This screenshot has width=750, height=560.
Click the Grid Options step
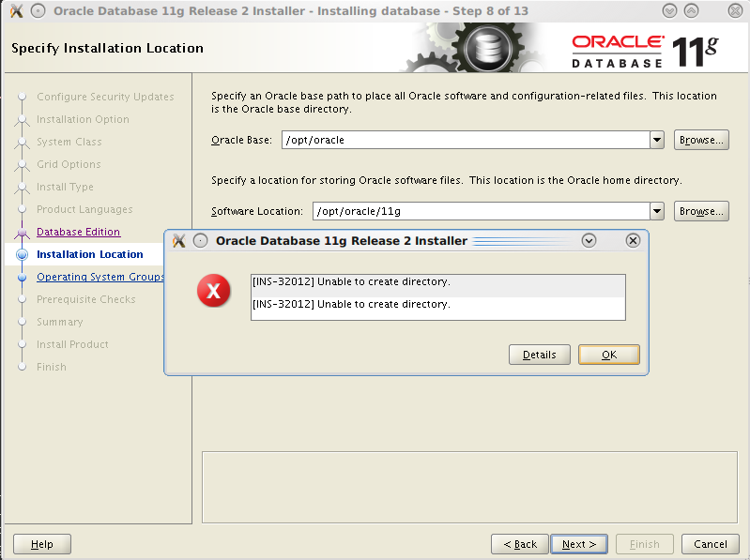[x=69, y=164]
